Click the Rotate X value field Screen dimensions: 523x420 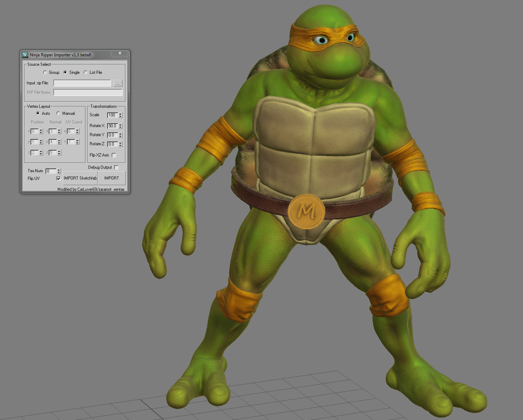(x=112, y=126)
